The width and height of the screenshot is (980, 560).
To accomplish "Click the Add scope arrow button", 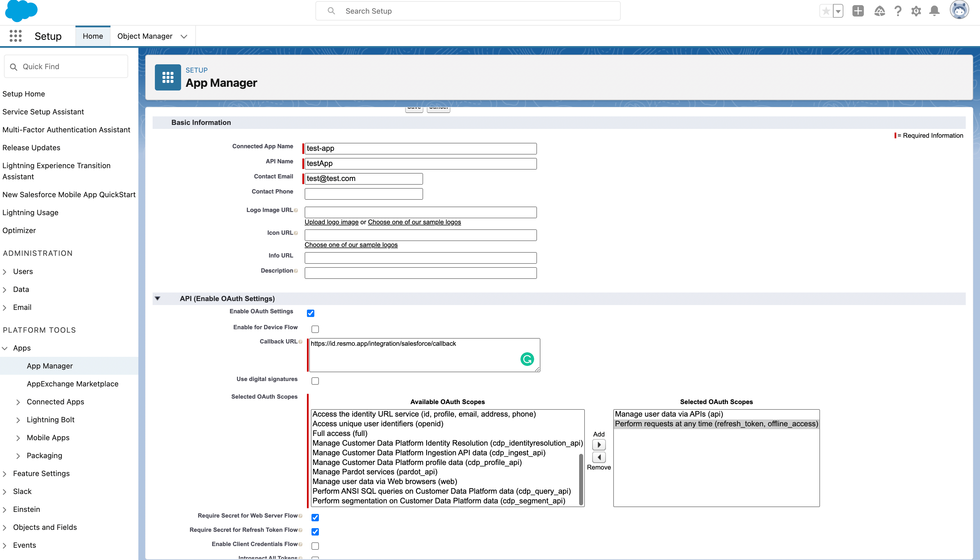I will 599,445.
